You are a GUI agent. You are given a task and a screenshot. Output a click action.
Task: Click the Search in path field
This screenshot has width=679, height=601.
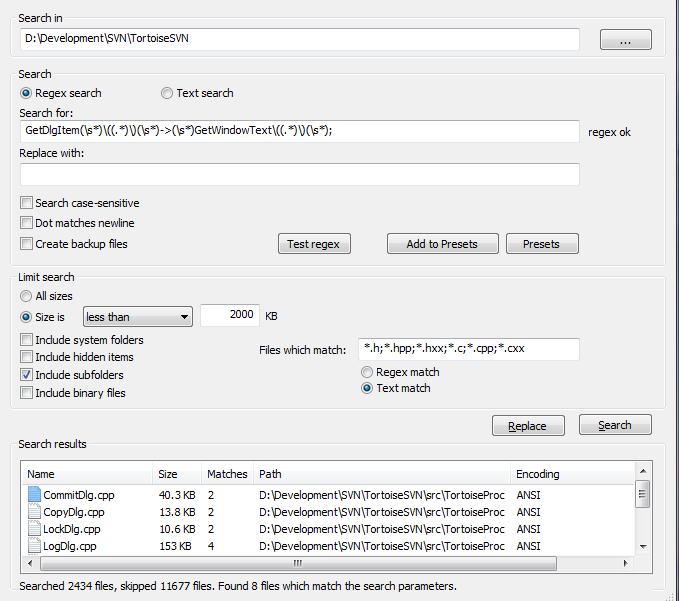click(300, 39)
